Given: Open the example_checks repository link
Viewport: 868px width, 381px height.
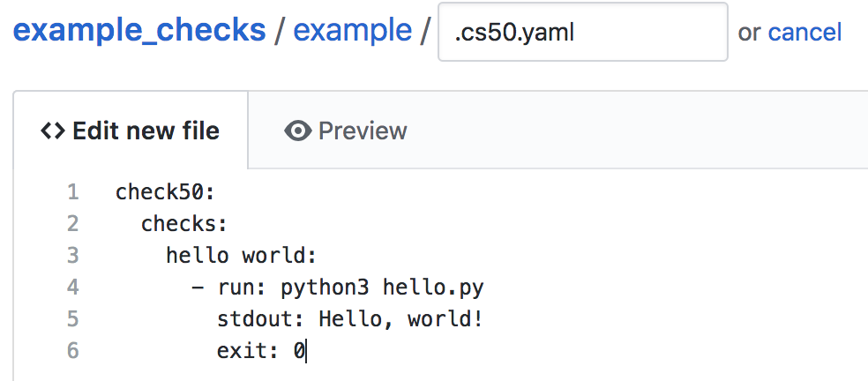Looking at the screenshot, I should (139, 31).
